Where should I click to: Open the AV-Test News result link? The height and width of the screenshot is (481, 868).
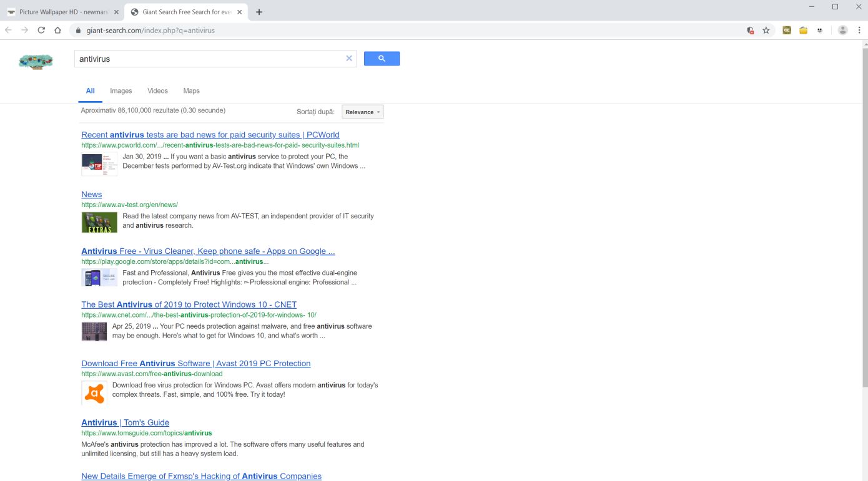(x=92, y=195)
